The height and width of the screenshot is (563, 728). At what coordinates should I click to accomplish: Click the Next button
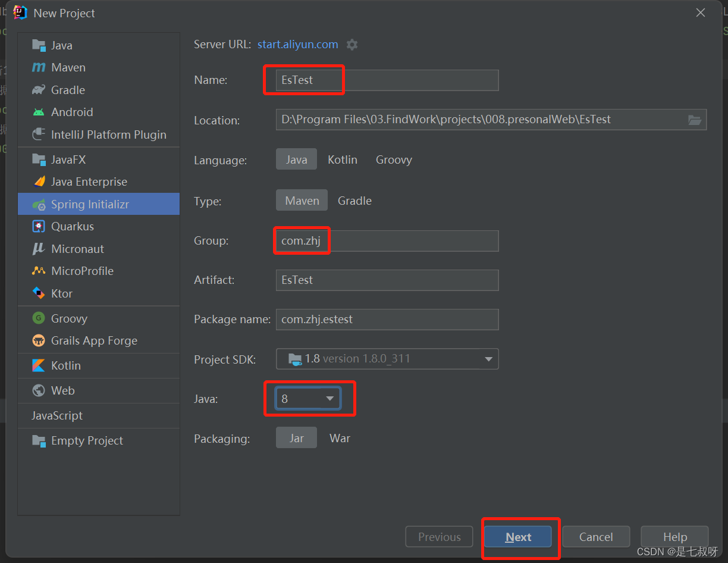(x=518, y=537)
